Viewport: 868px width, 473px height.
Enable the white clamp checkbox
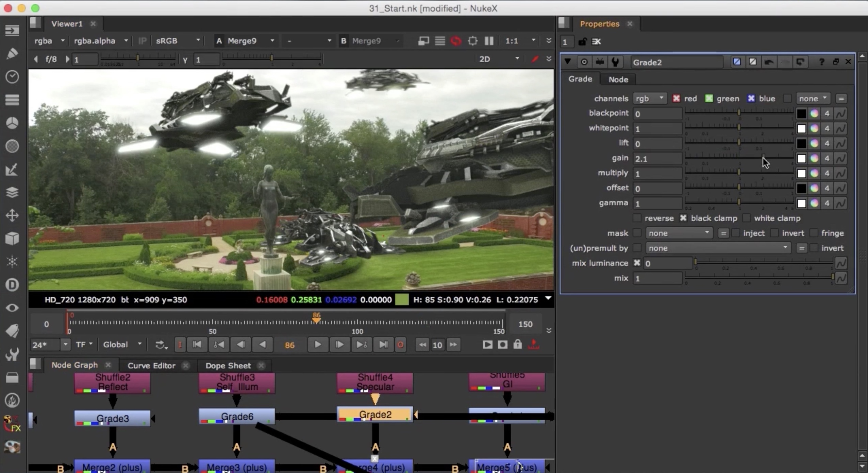pos(747,218)
